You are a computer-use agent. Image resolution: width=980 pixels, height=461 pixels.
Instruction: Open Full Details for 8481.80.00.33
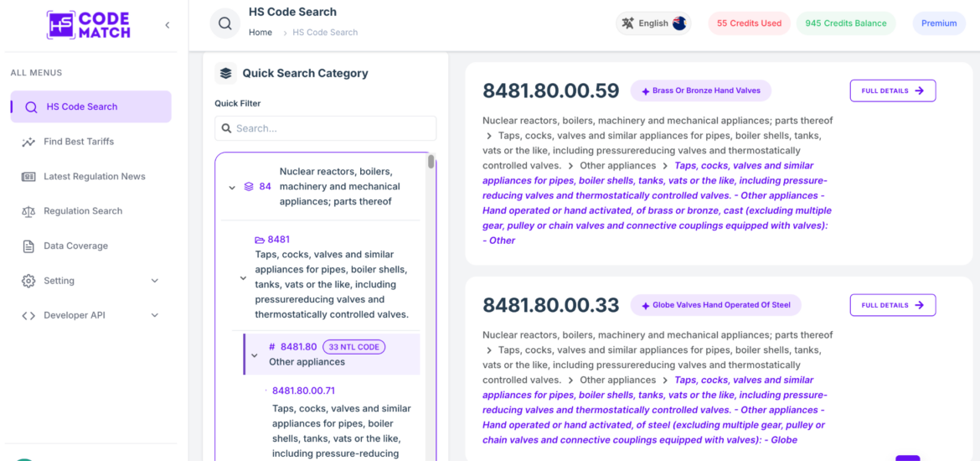click(x=893, y=305)
